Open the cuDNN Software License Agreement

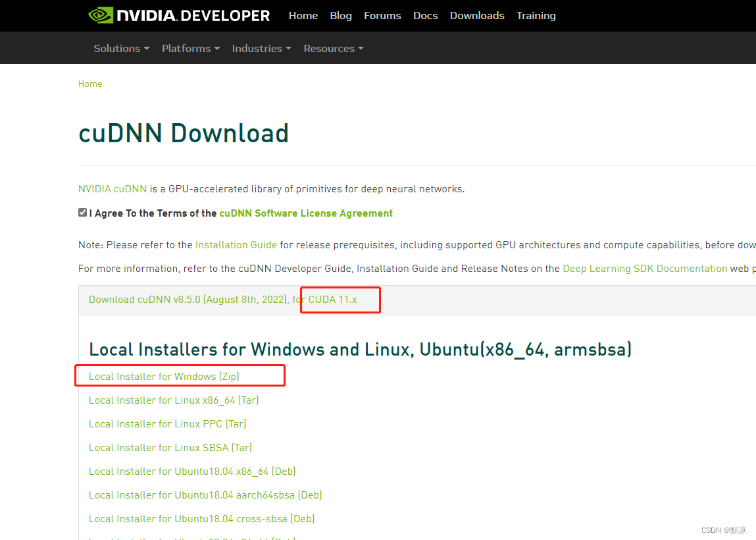click(306, 213)
